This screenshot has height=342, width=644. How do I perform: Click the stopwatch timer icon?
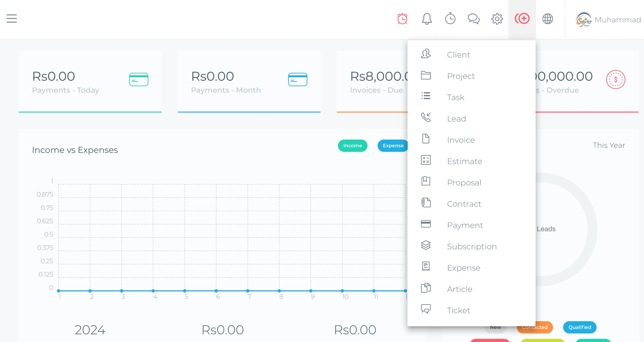point(450,19)
